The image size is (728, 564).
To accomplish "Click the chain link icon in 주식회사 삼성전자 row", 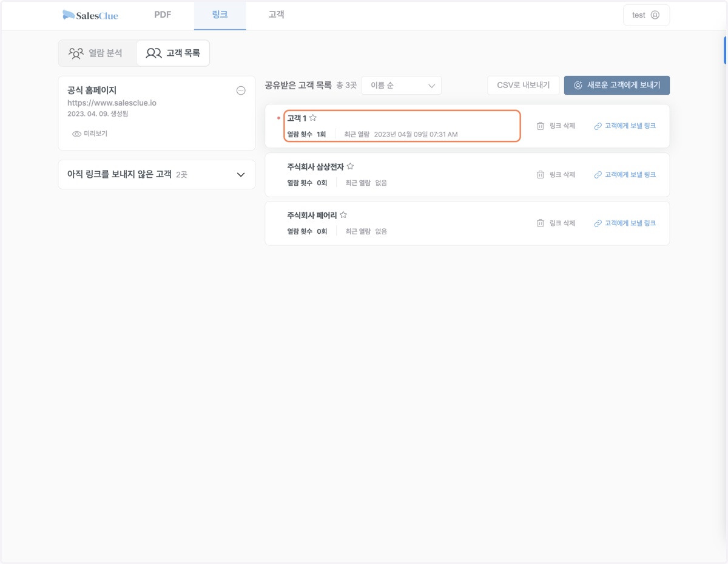I will [x=598, y=175].
